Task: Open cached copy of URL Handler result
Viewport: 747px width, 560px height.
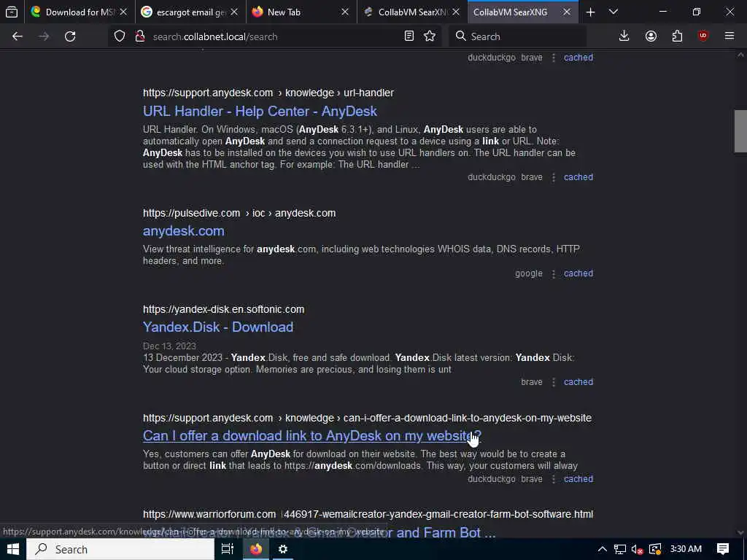Action: 578,177
